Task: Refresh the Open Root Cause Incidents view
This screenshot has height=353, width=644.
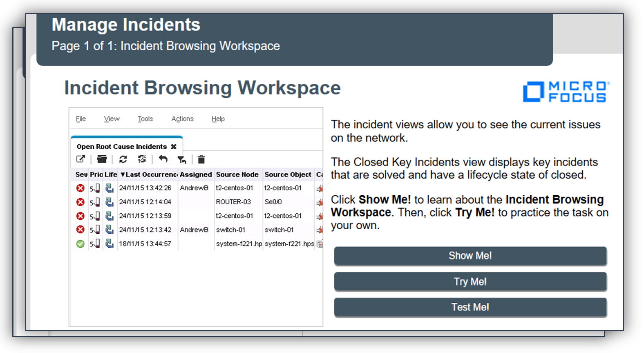Action: tap(123, 159)
